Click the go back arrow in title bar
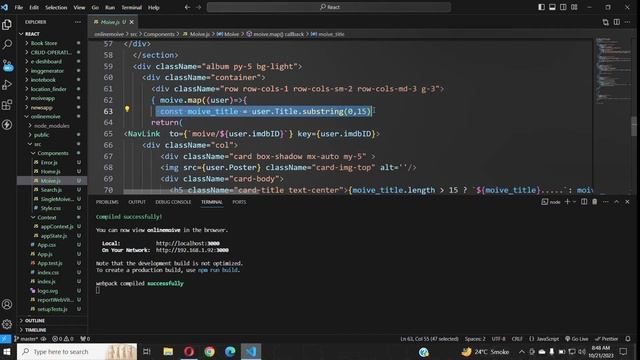Viewport: 640px width, 360px height. (x=187, y=7)
